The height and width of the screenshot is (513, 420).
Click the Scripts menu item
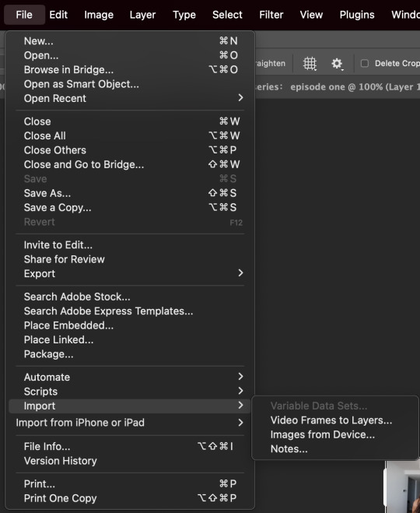(x=130, y=392)
